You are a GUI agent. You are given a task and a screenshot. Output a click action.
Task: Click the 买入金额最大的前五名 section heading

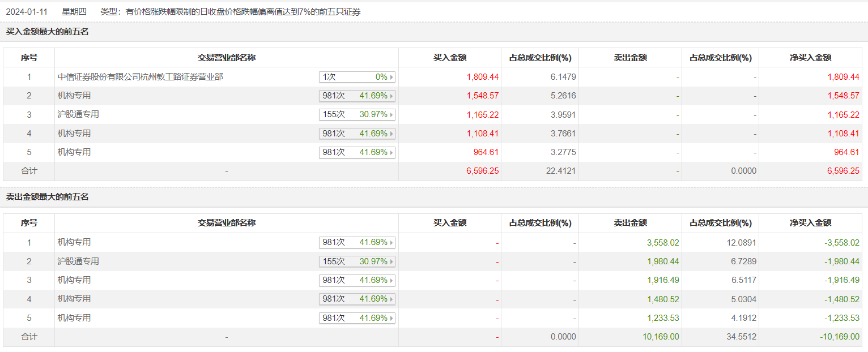pos(48,32)
